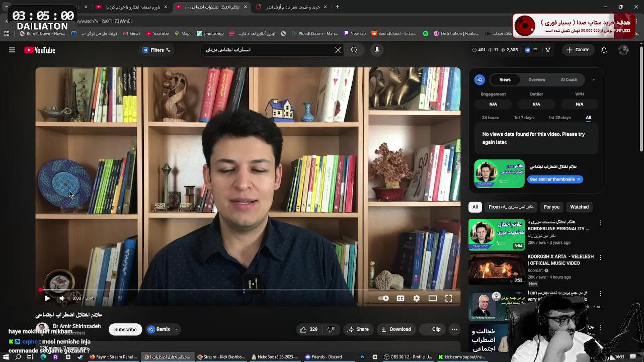The image size is (644, 362).
Task: Subscribe to Dr Amir Shirinzadeh
Action: 125,329
